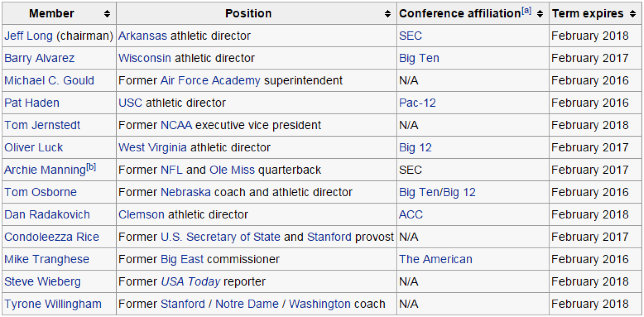Click the Pac-12 conference link

(x=418, y=103)
